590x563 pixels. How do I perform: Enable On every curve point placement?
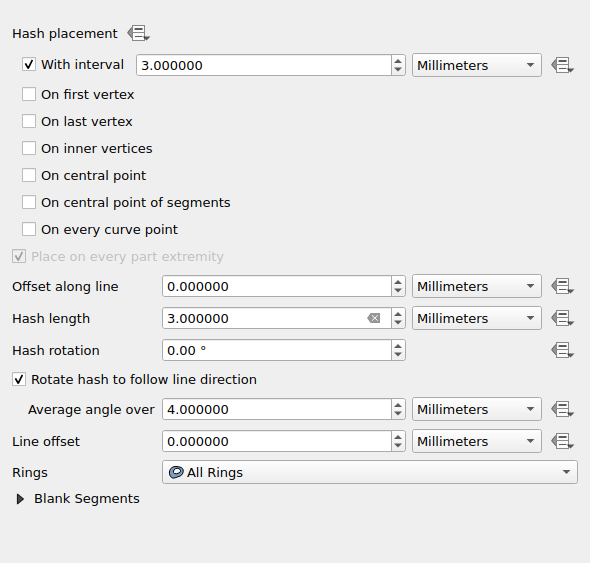29,229
